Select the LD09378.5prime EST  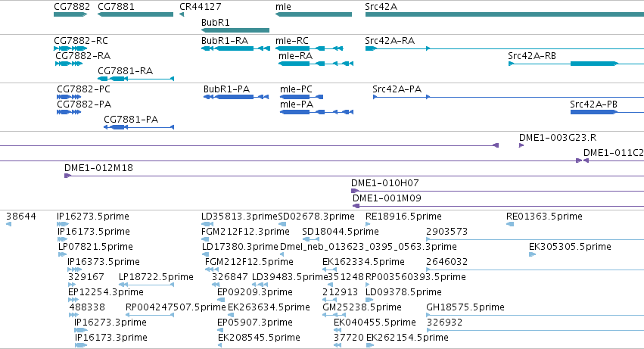369,300
